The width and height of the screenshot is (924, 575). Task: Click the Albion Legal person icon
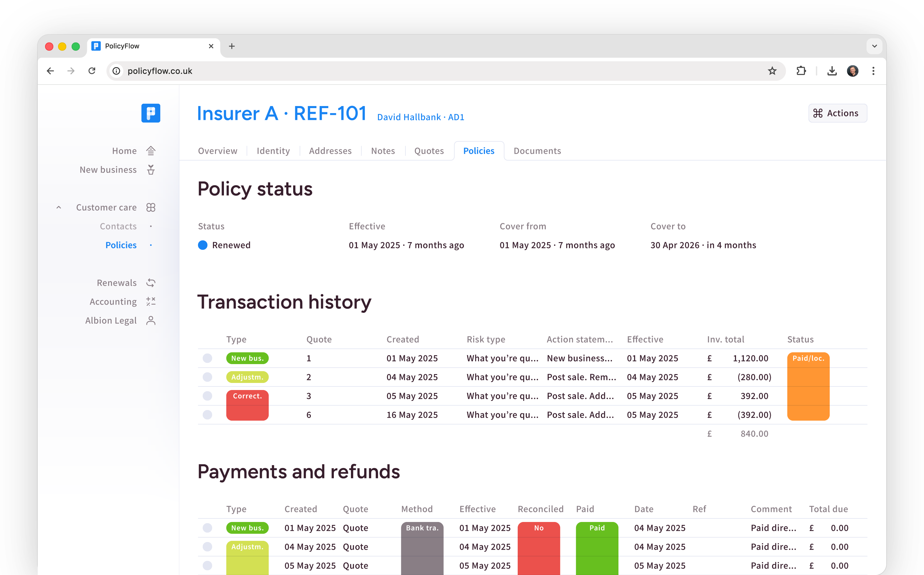pos(151,320)
